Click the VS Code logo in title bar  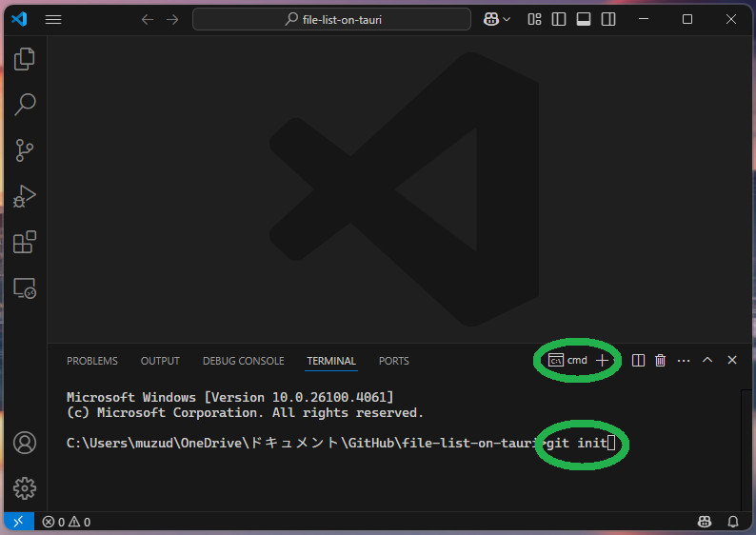(19, 19)
